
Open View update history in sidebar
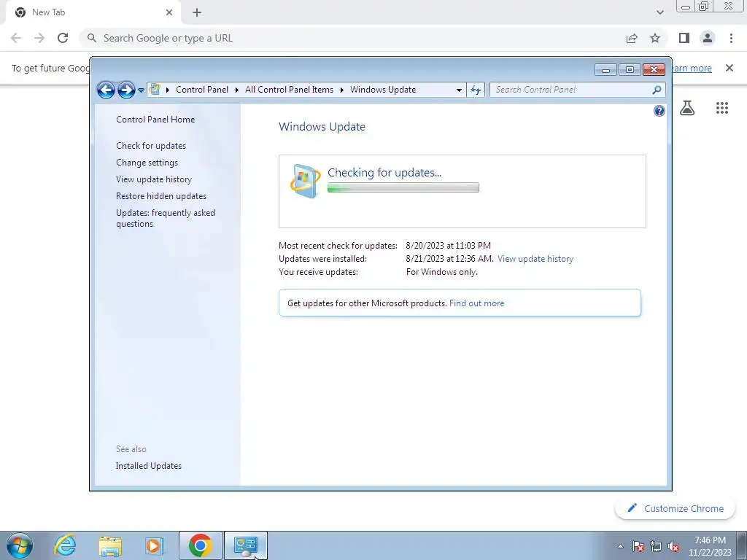(x=154, y=179)
